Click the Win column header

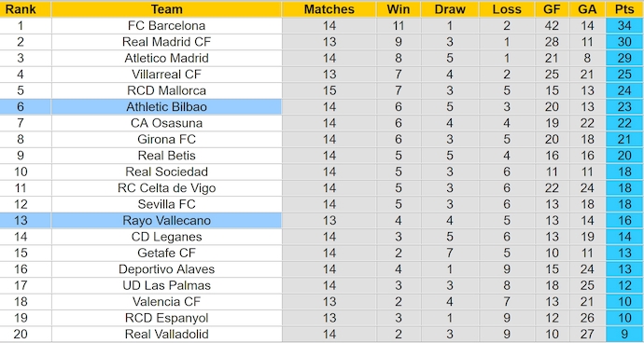398,9
